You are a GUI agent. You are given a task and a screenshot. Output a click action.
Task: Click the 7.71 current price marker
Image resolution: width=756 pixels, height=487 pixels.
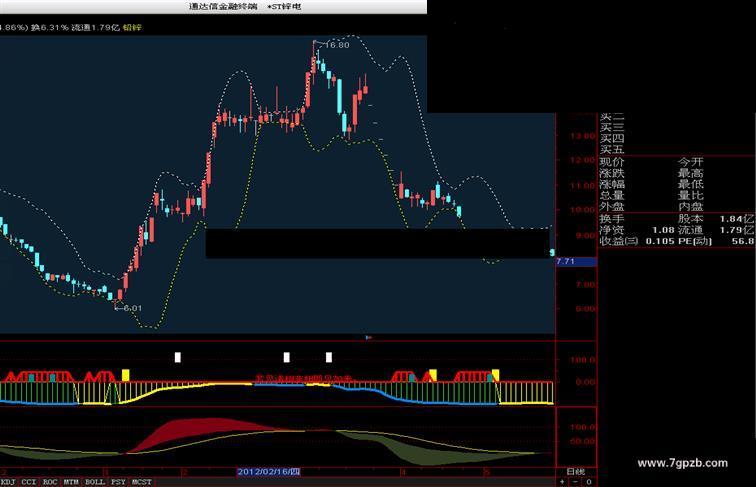[x=576, y=261]
